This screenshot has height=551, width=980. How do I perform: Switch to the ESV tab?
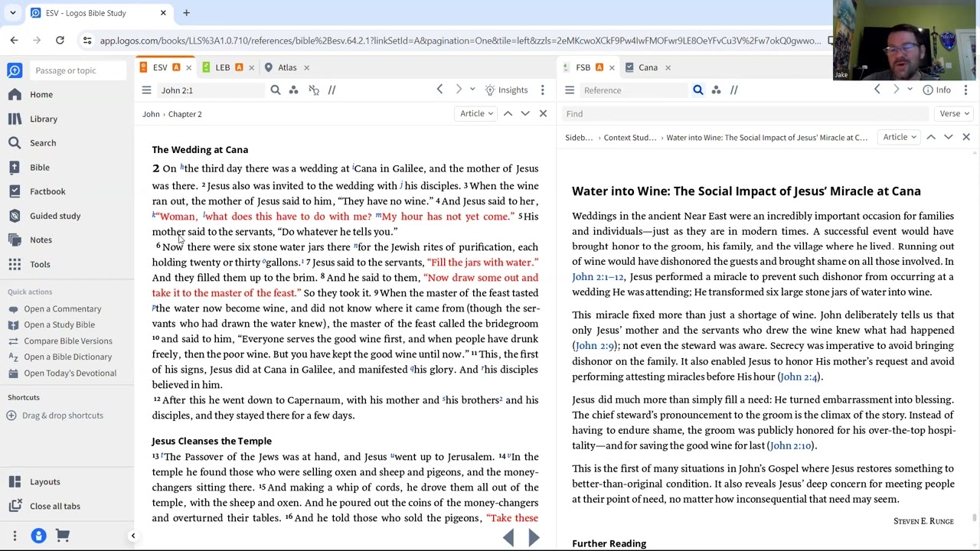(160, 67)
